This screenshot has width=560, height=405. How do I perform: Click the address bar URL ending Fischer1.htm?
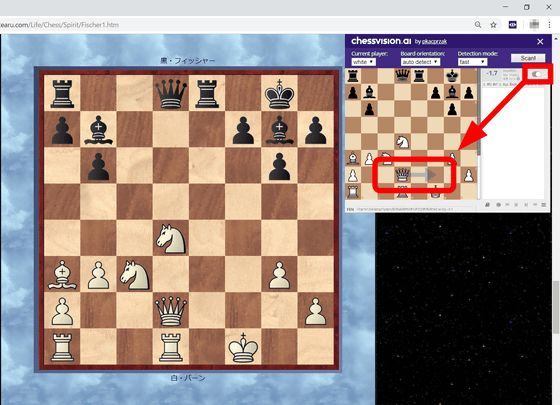tap(59, 25)
